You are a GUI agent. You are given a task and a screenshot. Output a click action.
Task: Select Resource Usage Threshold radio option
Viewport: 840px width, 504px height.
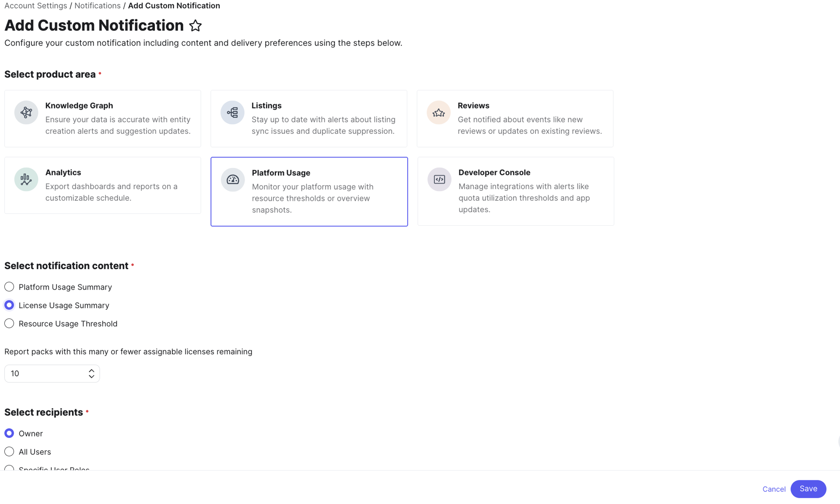tap(9, 324)
